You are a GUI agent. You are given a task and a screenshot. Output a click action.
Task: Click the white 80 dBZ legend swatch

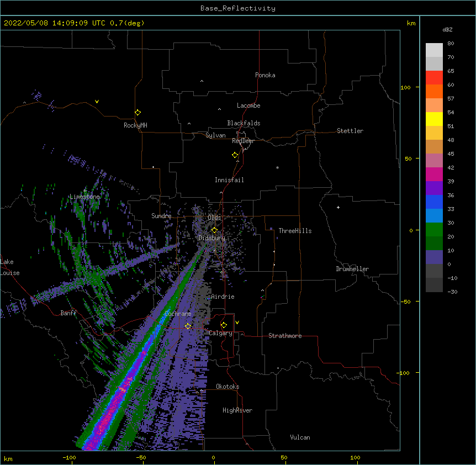[x=434, y=50]
